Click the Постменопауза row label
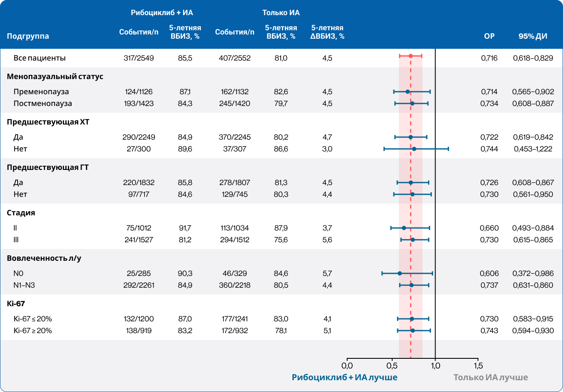This screenshot has width=563, height=392. (x=42, y=103)
